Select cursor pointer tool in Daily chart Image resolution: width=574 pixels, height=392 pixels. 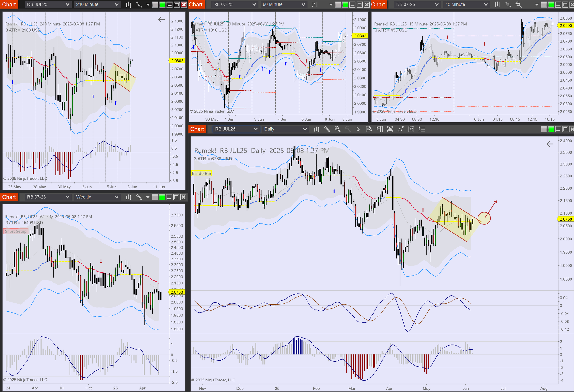pyautogui.click(x=358, y=129)
